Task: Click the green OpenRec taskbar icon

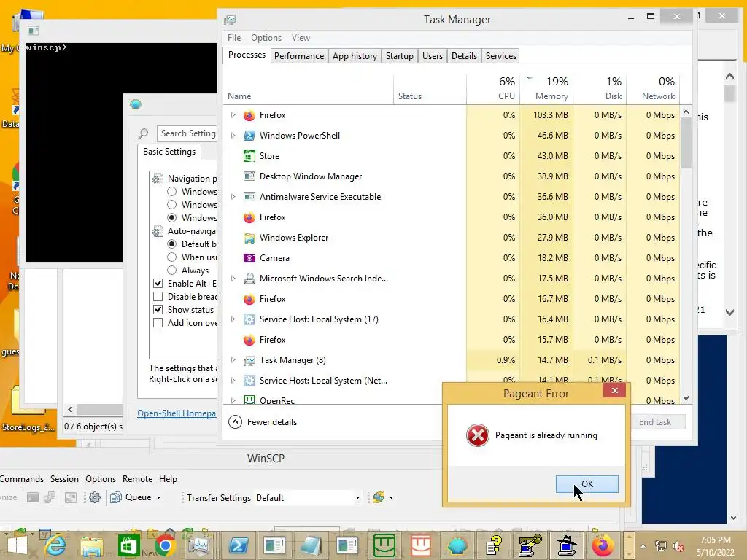Action: [x=384, y=545]
